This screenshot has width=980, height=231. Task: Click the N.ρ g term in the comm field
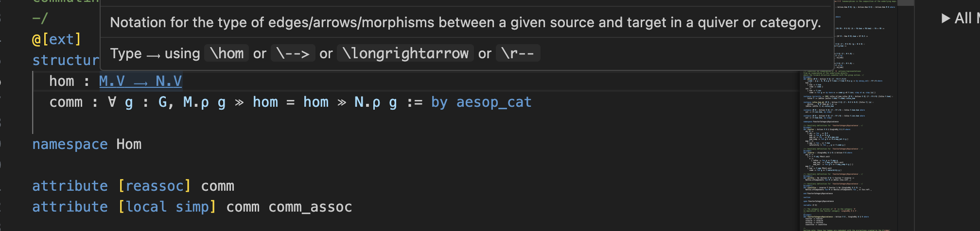click(x=375, y=102)
